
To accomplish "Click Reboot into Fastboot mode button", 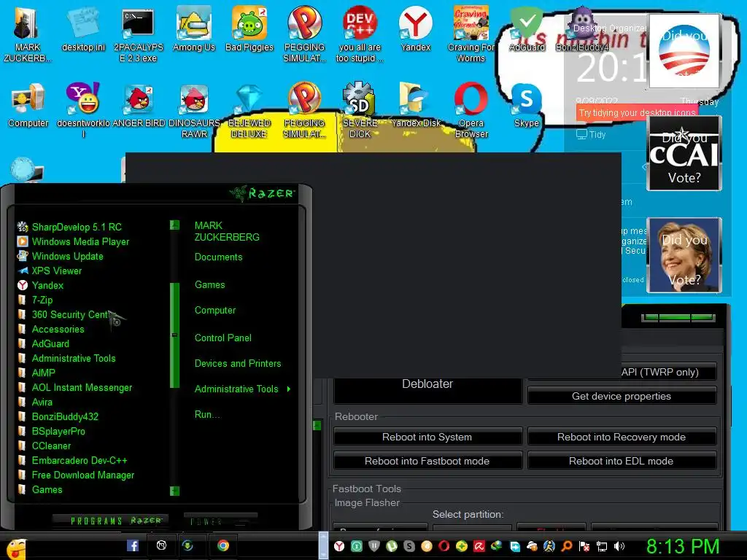I will tap(427, 461).
